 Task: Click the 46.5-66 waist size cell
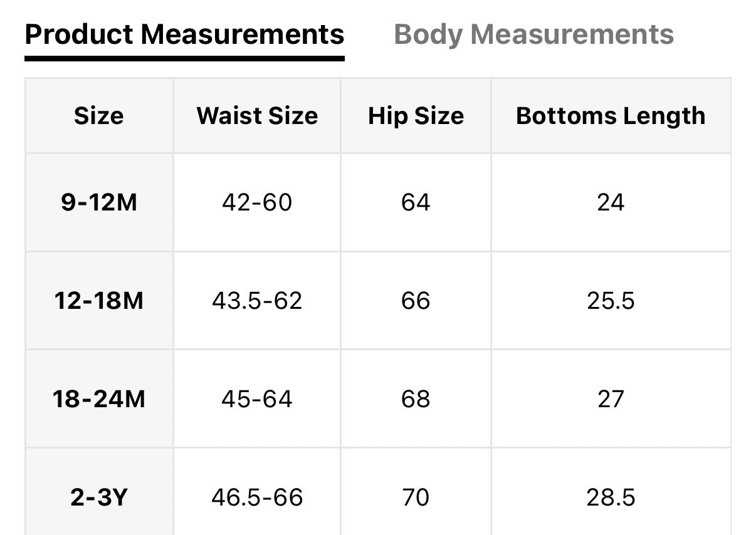pyautogui.click(x=257, y=497)
